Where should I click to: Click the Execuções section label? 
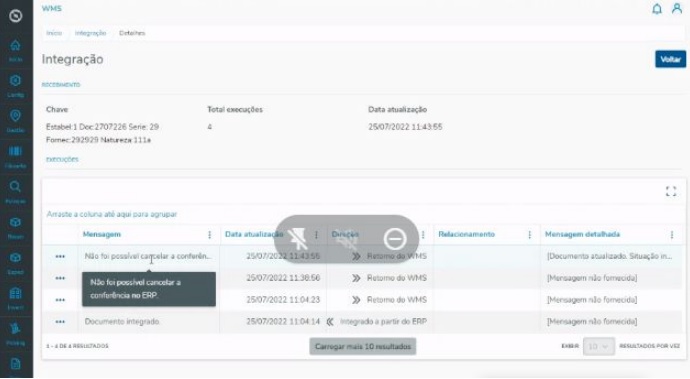click(62, 159)
